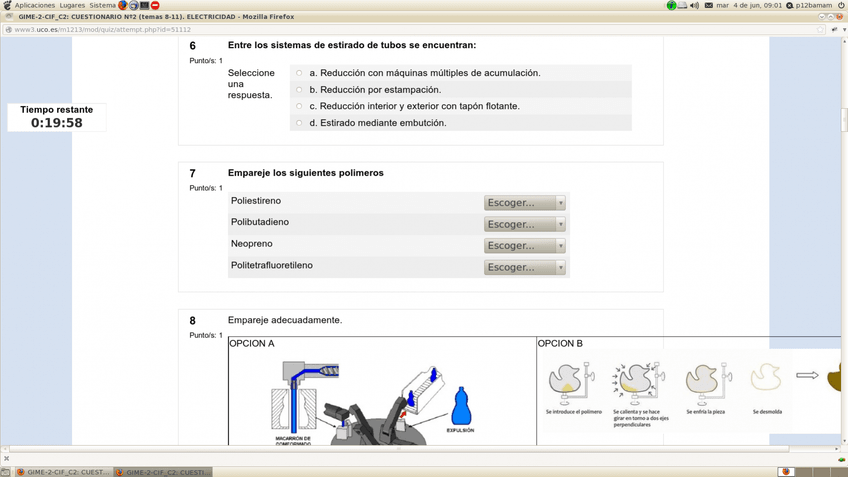Click the OPCION B rotational molding image

692,390
